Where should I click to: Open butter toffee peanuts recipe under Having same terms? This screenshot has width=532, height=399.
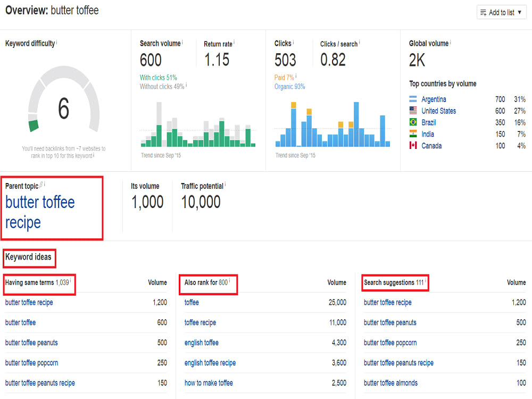point(40,383)
